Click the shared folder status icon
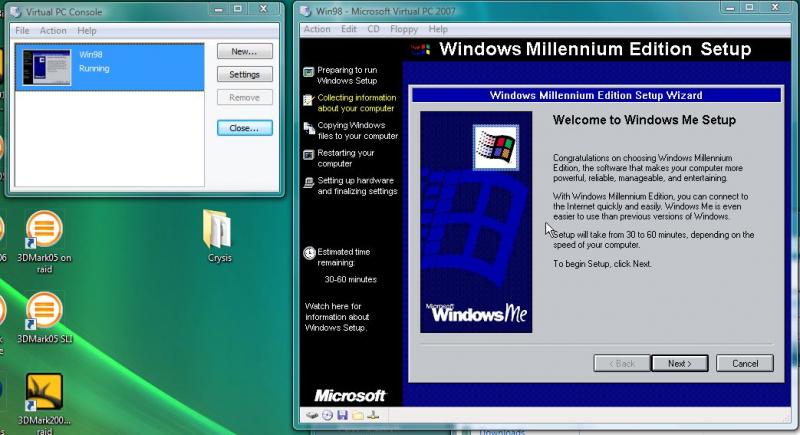Screen dimensions: 800x435 click(x=358, y=415)
